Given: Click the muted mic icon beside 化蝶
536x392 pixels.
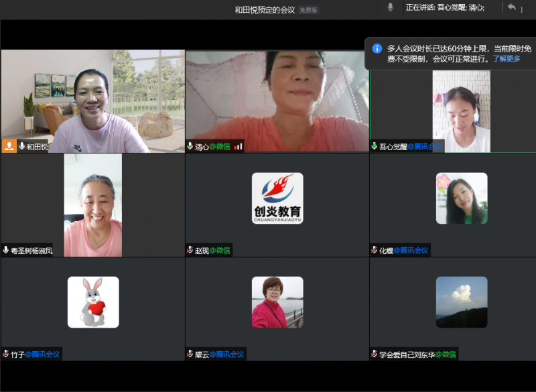Looking at the screenshot, I should pyautogui.click(x=375, y=250).
